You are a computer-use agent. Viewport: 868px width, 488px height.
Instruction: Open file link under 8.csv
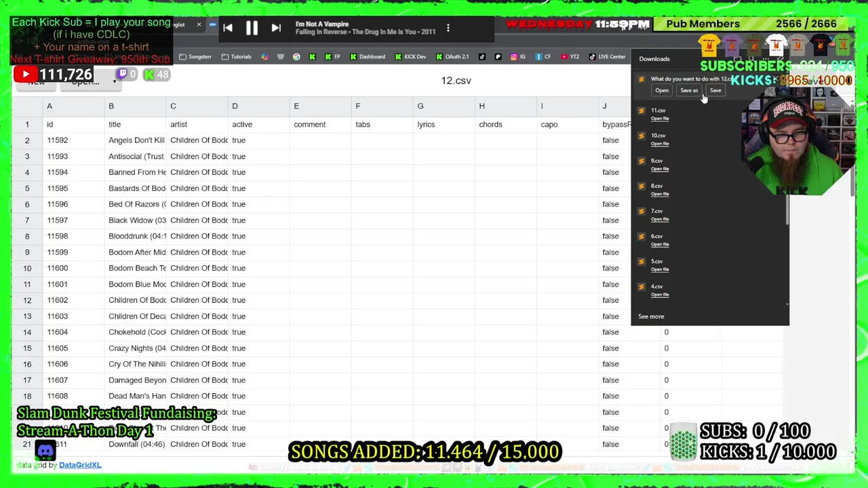click(660, 194)
